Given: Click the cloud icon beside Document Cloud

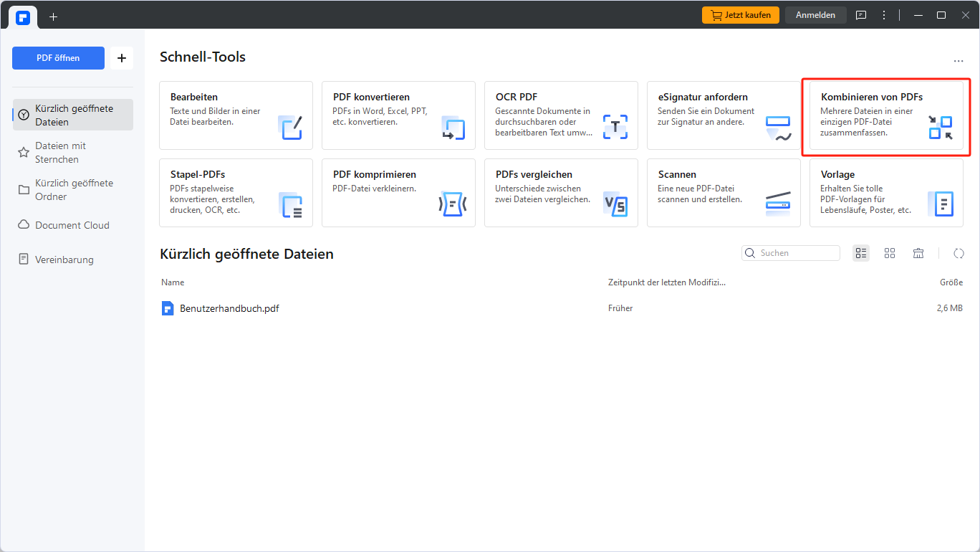Looking at the screenshot, I should [x=24, y=225].
